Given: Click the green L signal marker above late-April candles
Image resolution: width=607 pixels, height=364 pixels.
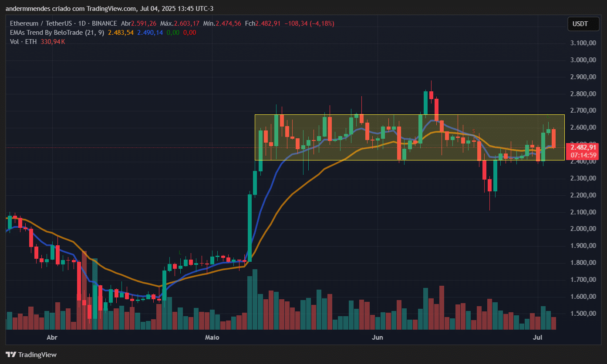Looking at the screenshot, I should coord(180,252).
